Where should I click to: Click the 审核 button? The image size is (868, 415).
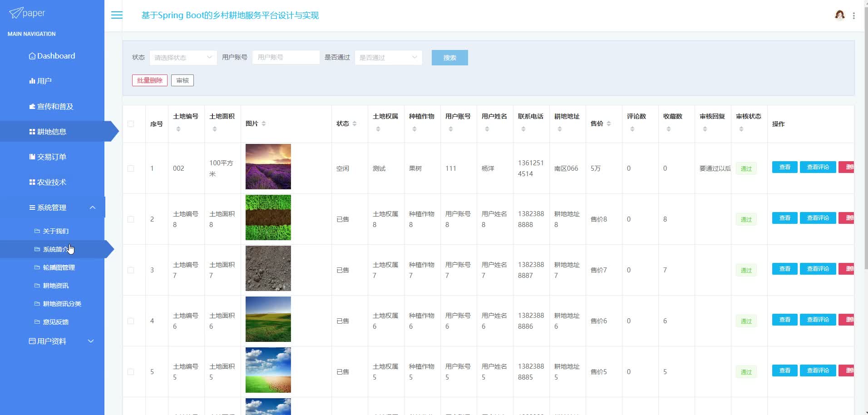182,80
